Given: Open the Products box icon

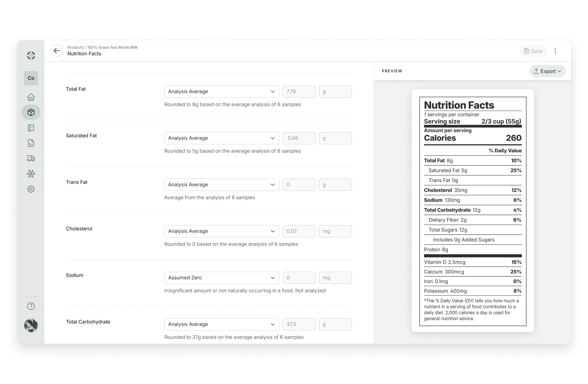Looking at the screenshot, I should tap(31, 112).
